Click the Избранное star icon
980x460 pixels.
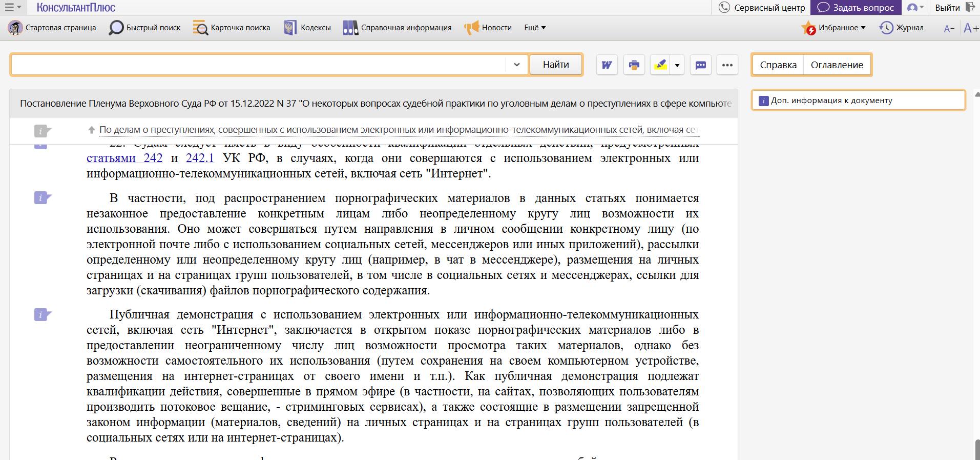809,28
